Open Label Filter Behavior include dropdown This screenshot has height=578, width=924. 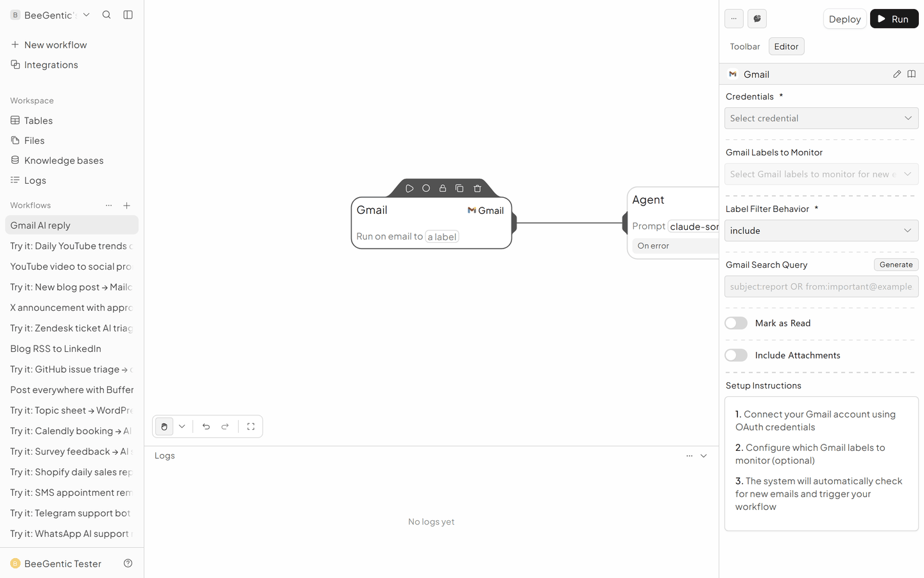(821, 231)
